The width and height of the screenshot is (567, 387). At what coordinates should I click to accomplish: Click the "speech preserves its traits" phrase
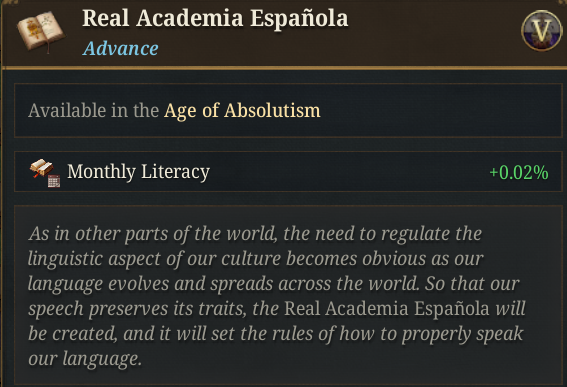click(x=137, y=309)
